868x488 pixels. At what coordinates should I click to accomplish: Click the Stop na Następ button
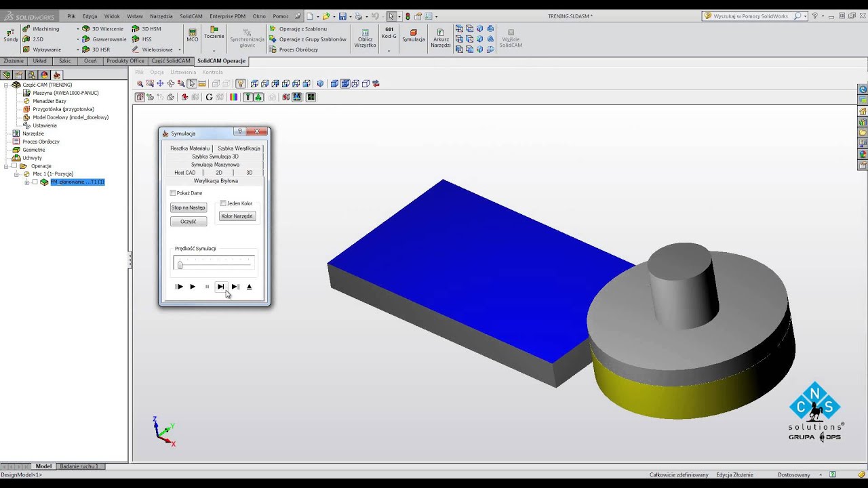(x=188, y=207)
